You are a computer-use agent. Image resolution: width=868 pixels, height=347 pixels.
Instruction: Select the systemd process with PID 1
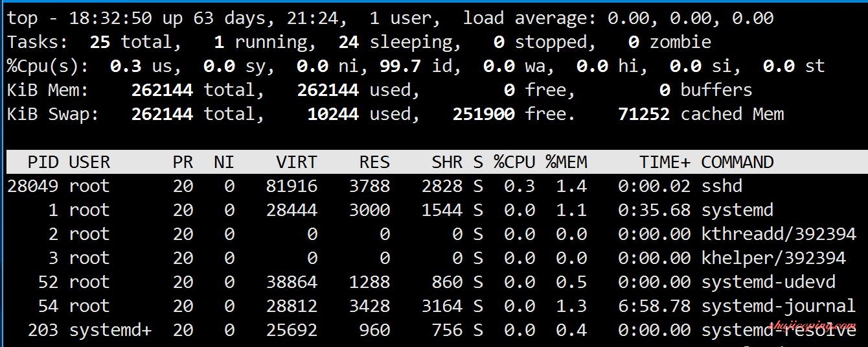(434, 210)
